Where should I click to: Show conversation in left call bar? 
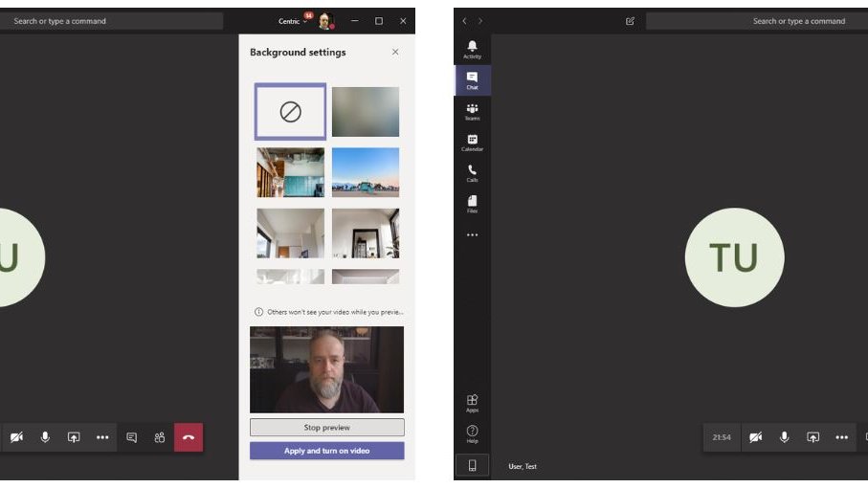click(132, 437)
